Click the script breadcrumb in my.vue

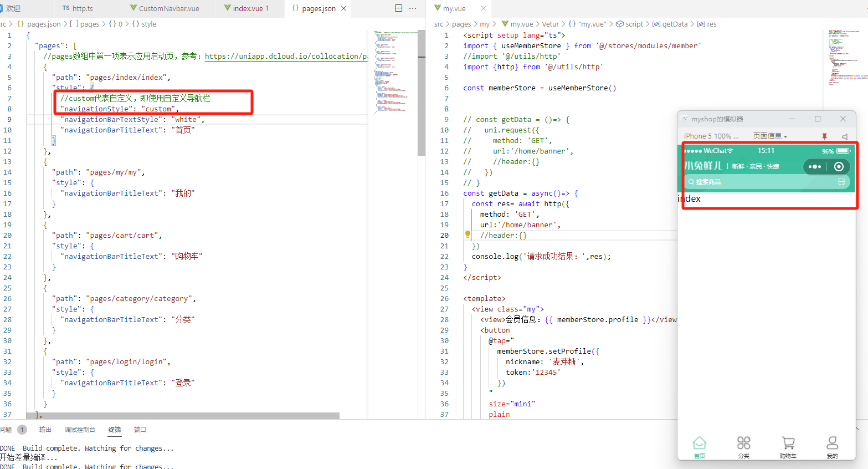coord(630,24)
